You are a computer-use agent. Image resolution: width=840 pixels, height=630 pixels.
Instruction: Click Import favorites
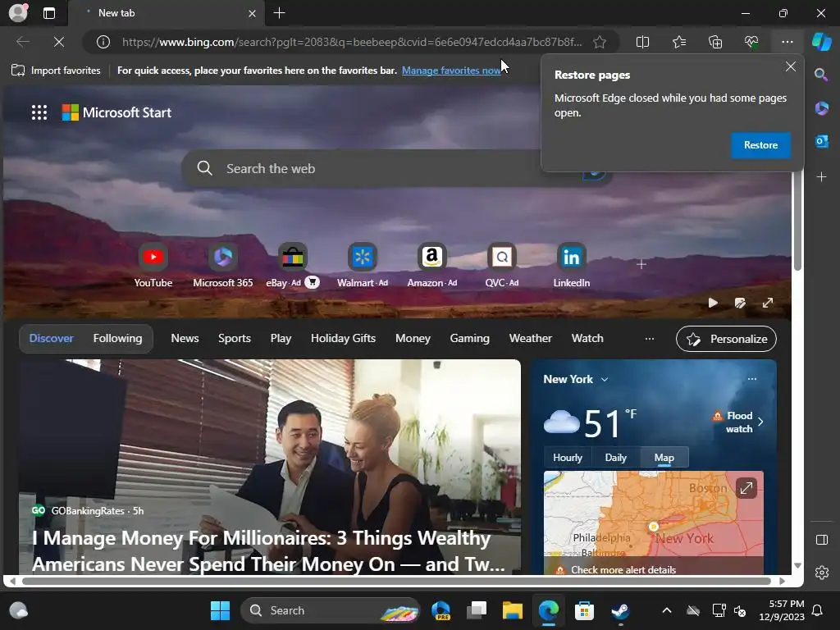tap(56, 71)
